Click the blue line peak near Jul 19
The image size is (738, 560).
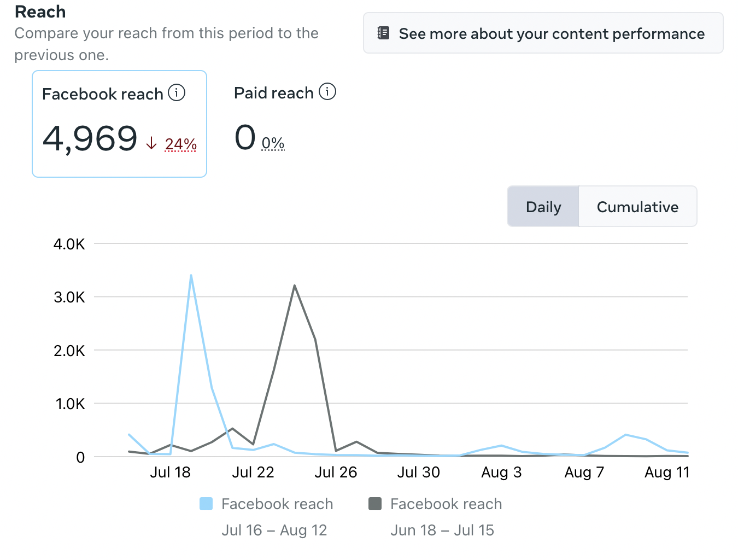tap(191, 276)
